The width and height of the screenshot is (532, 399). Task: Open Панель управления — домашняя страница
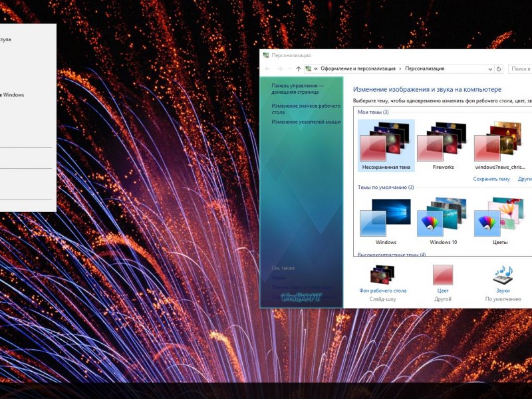click(297, 89)
